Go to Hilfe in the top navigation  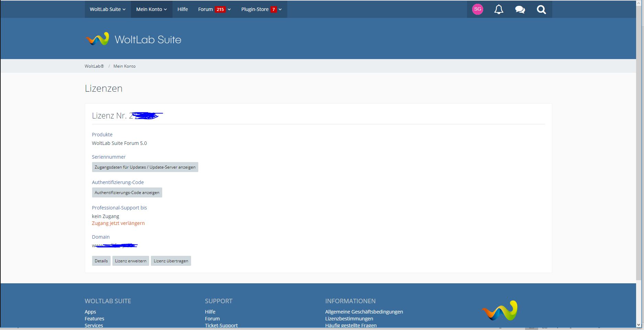pyautogui.click(x=182, y=9)
